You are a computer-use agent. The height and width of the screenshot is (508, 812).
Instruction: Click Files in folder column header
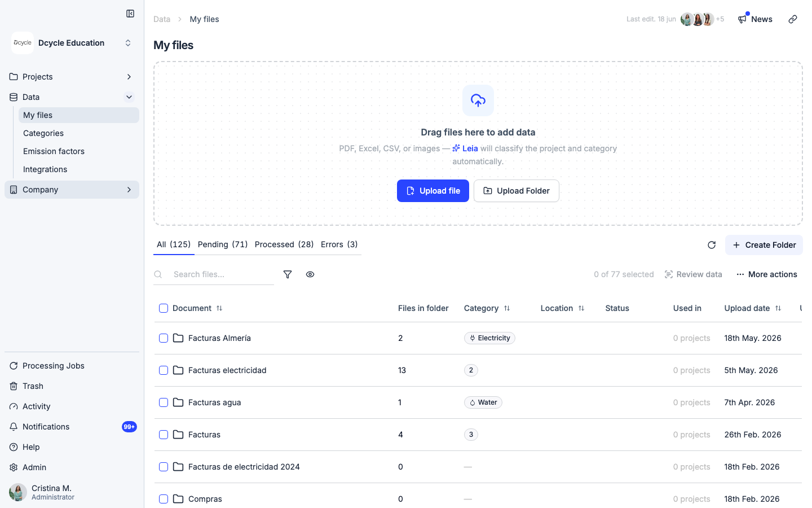click(x=423, y=308)
